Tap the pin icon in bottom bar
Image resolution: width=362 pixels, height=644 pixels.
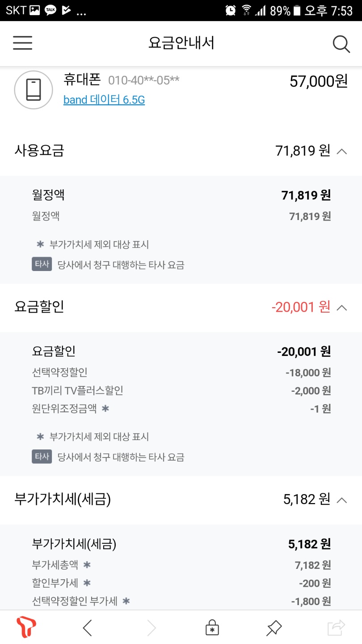pos(274,628)
